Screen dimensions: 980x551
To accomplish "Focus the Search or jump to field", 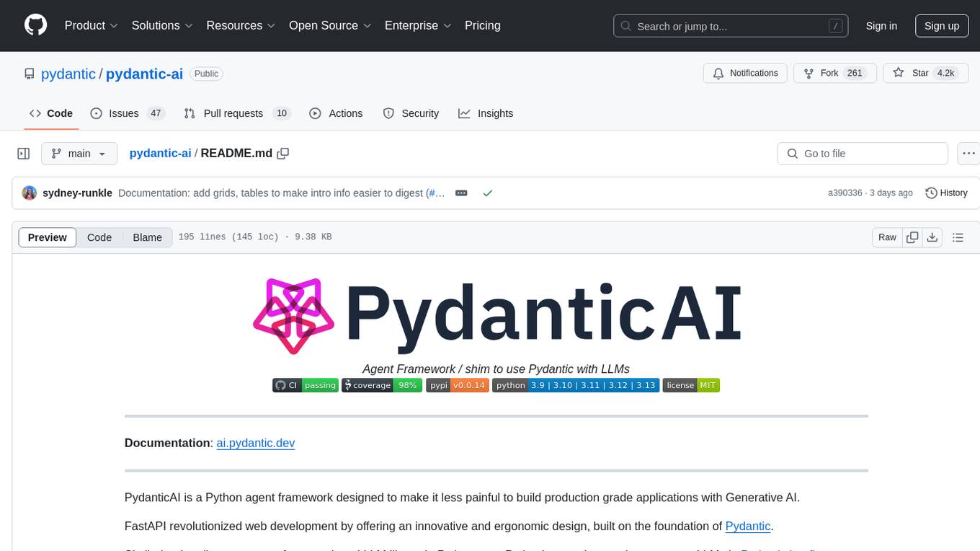I will [731, 26].
